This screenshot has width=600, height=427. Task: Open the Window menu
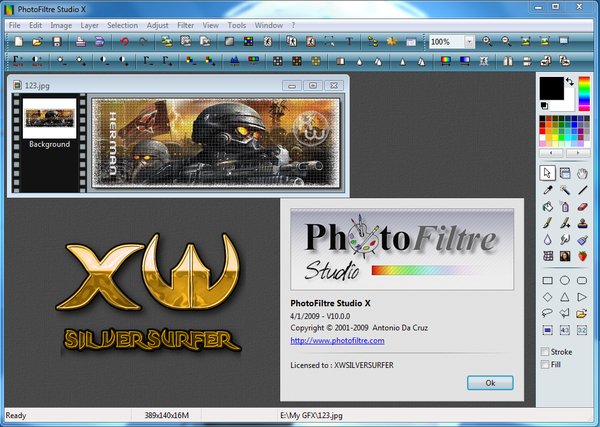[x=269, y=25]
